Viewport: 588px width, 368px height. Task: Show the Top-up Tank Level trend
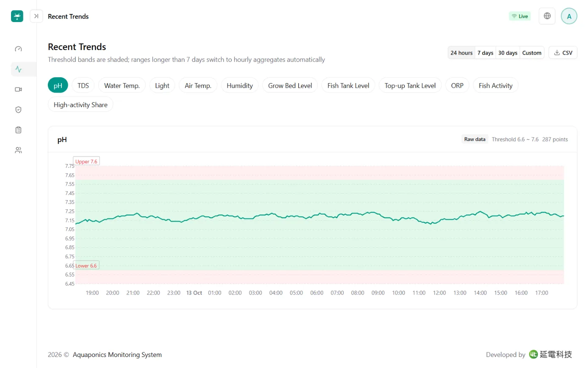410,85
